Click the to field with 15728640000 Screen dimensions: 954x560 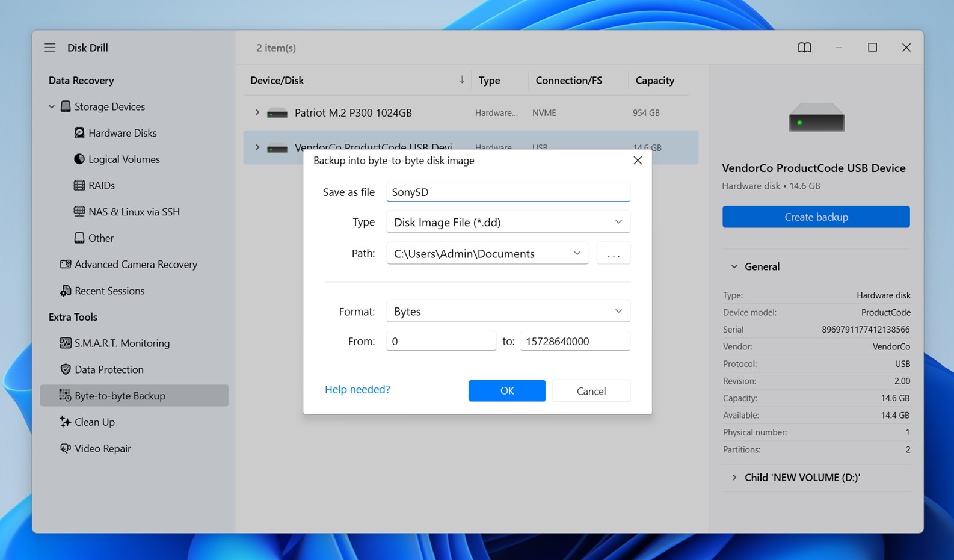[575, 341]
